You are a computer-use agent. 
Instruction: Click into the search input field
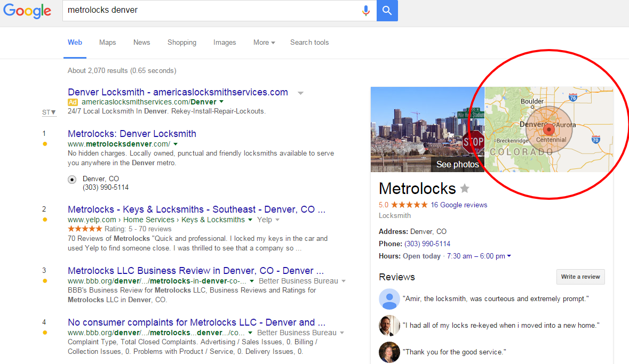pos(208,11)
